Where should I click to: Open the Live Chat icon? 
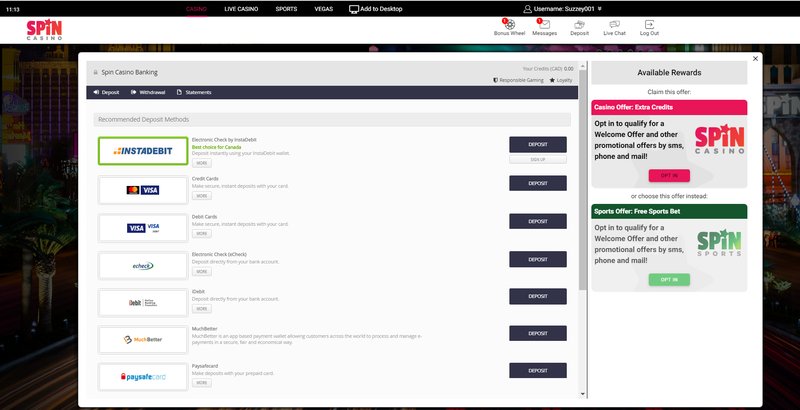click(x=614, y=24)
